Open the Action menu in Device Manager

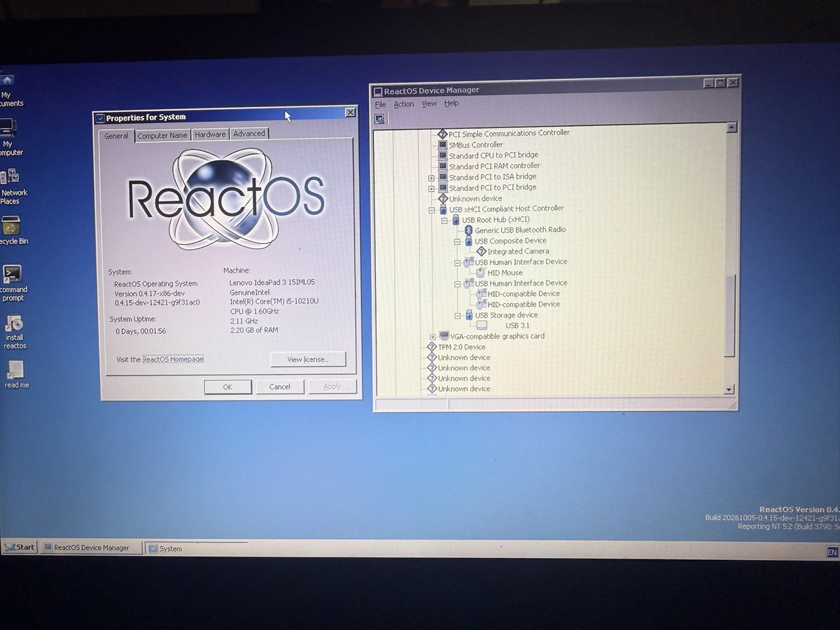(x=404, y=104)
